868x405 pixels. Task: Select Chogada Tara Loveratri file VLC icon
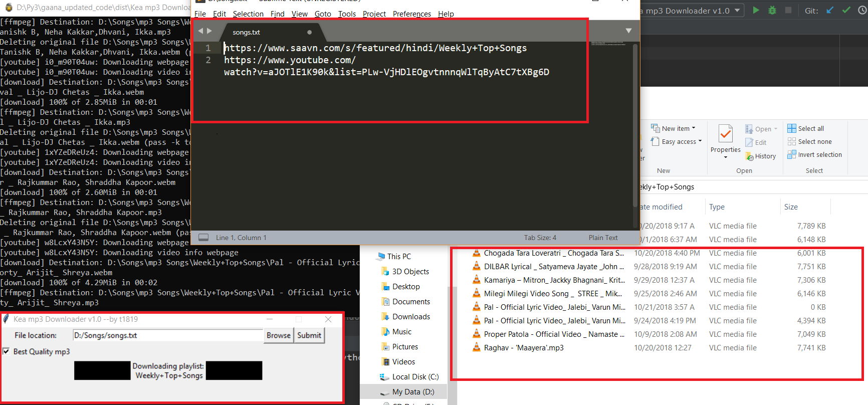(476, 253)
